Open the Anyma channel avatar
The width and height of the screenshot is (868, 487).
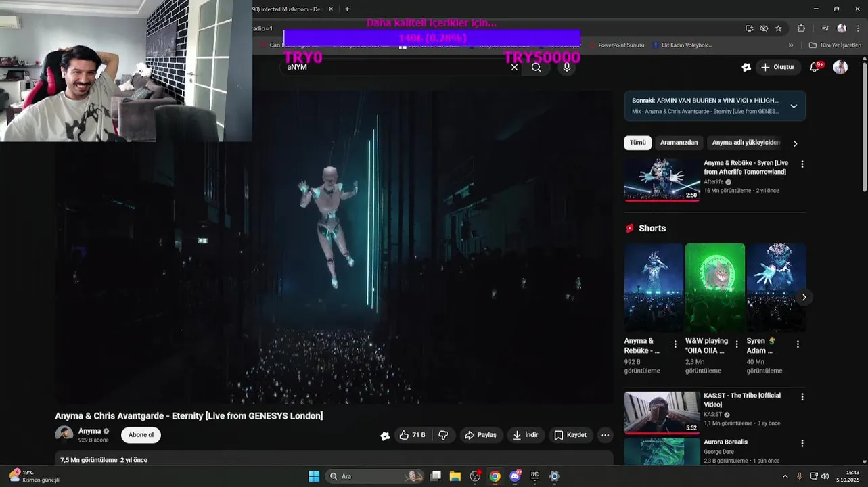tap(64, 434)
